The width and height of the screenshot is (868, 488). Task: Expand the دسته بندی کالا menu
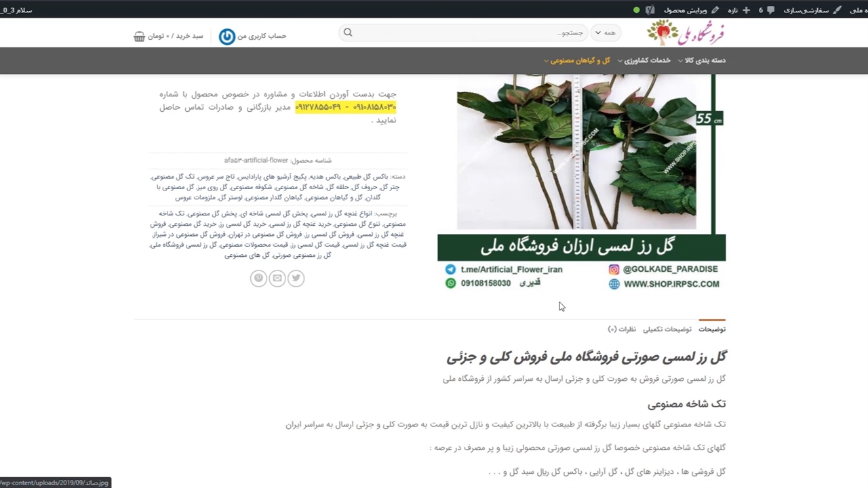coord(705,60)
